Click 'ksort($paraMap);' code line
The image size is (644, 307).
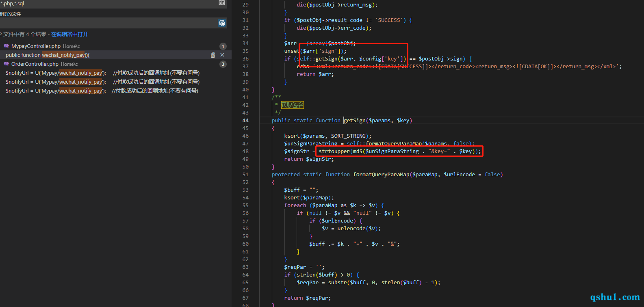pyautogui.click(x=309, y=198)
